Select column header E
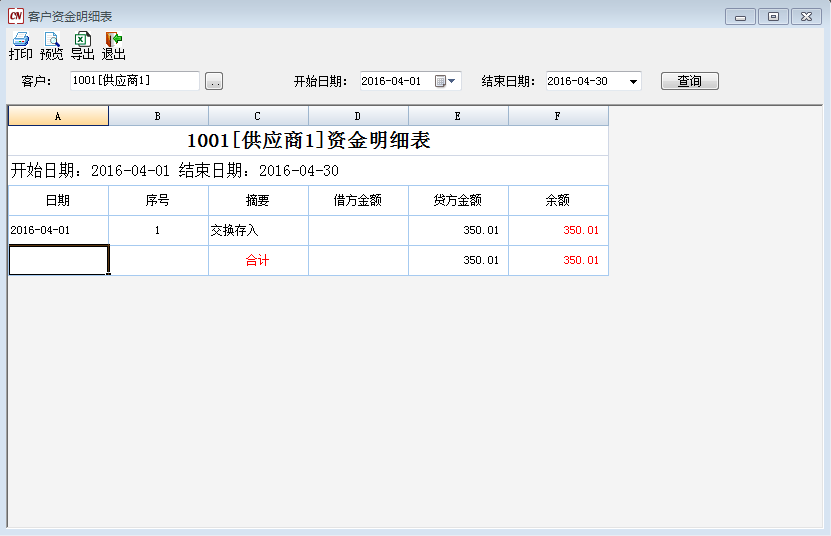 (x=458, y=116)
